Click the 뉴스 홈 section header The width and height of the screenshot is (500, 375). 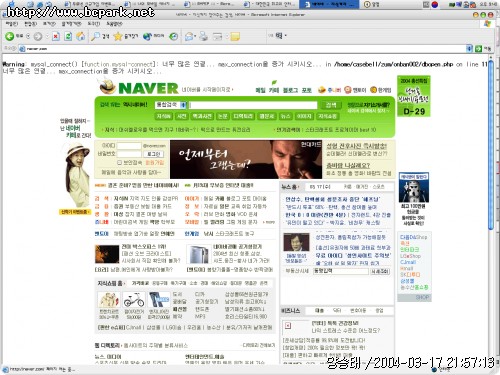(x=289, y=187)
